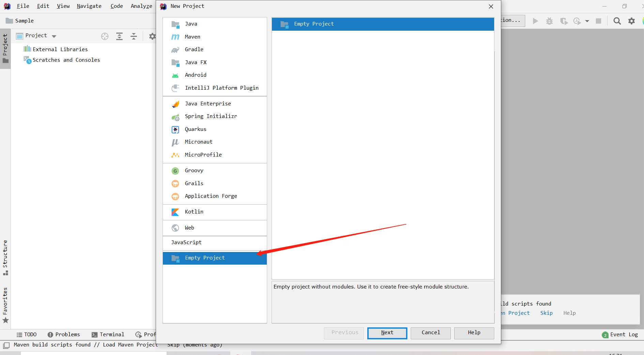Toggle the Project side tool window tab

(x=5, y=49)
